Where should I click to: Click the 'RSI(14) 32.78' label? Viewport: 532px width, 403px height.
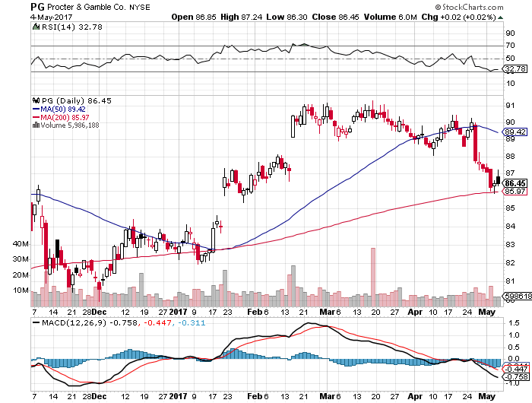[71, 27]
